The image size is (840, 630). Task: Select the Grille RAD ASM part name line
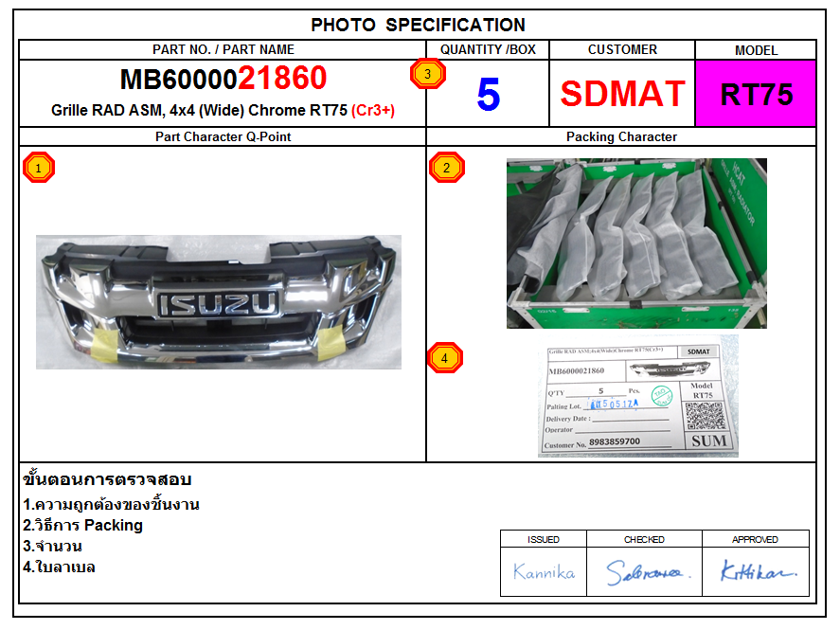[223, 110]
